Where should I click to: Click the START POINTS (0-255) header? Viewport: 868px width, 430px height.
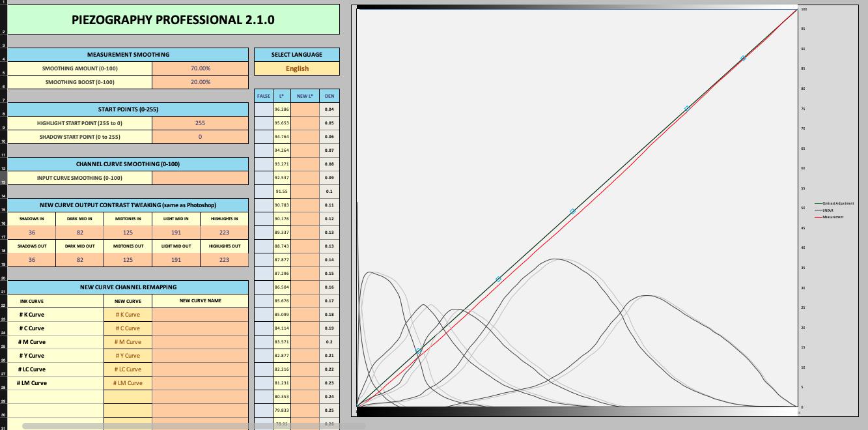point(128,109)
